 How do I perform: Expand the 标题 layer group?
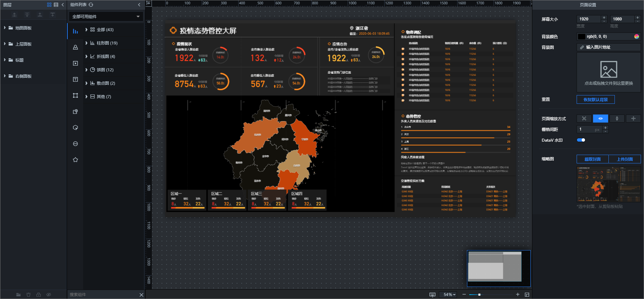point(5,60)
